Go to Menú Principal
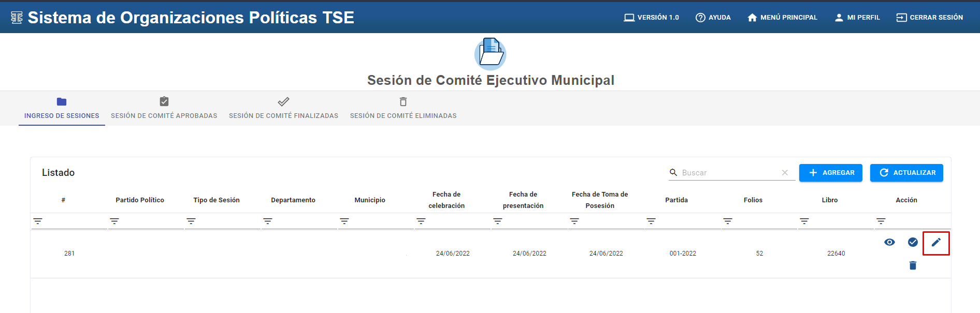Image resolution: width=980 pixels, height=313 pixels. point(782,18)
